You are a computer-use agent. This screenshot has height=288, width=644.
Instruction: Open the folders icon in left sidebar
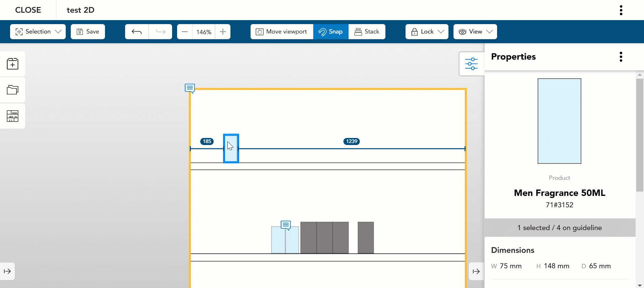12,90
